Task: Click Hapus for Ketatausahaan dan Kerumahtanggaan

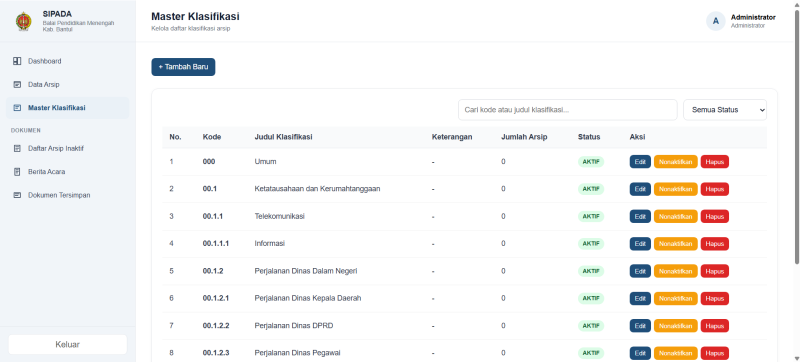Action: click(714, 189)
